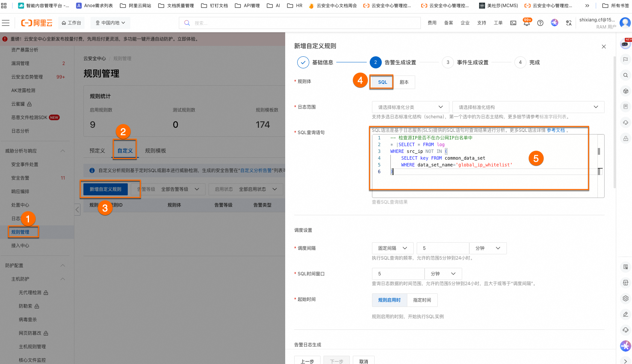Click the drawer's vertical scrollbar
The width and height of the screenshot is (632, 364).
615,122
